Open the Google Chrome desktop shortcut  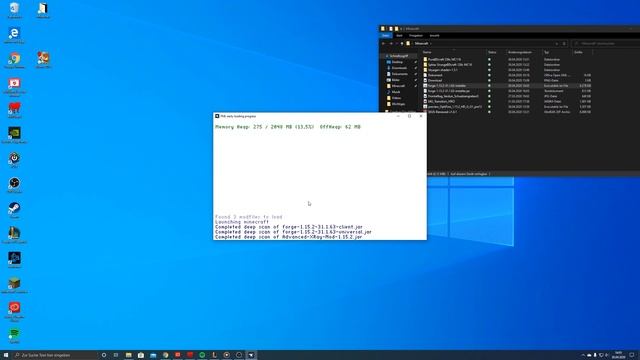14,60
